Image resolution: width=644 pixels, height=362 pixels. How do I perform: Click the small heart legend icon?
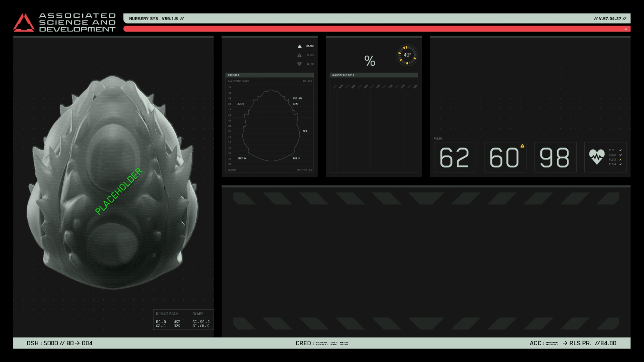click(x=299, y=64)
